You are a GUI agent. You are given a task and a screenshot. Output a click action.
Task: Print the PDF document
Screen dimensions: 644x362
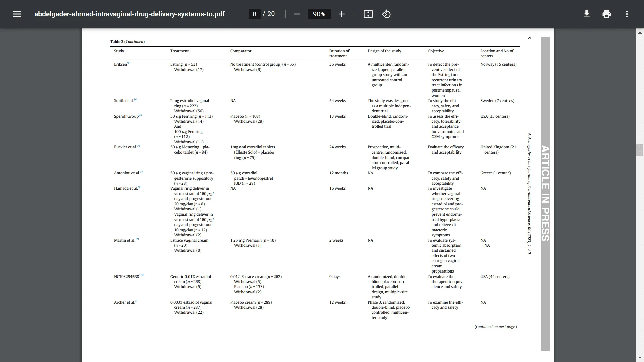[x=606, y=14]
